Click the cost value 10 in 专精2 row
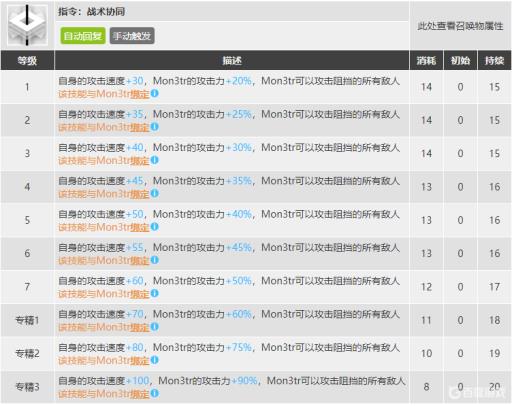Screen dimensions: 512x406 [x=426, y=354]
